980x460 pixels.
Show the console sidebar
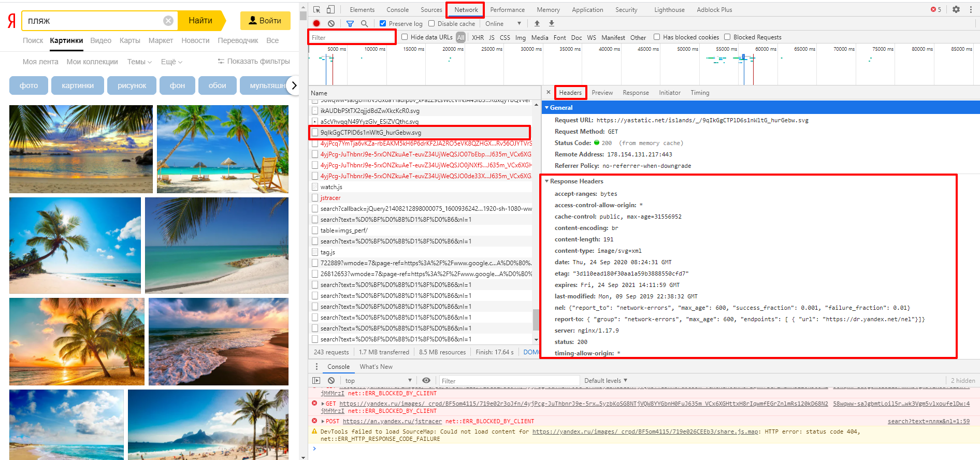(x=316, y=381)
